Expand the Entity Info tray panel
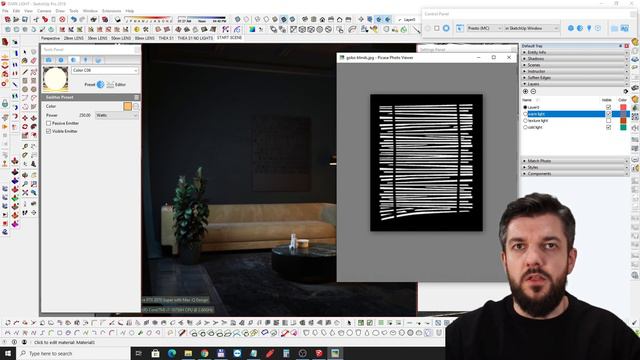Screen dimensions: 640x360 (575, 52)
